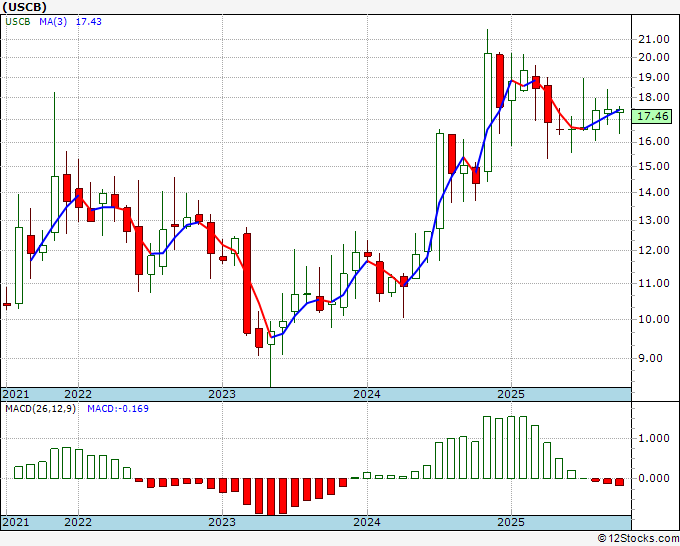Click 2022 on the price chart timeline
Viewport: 680px width, 546px height.
pyautogui.click(x=77, y=394)
